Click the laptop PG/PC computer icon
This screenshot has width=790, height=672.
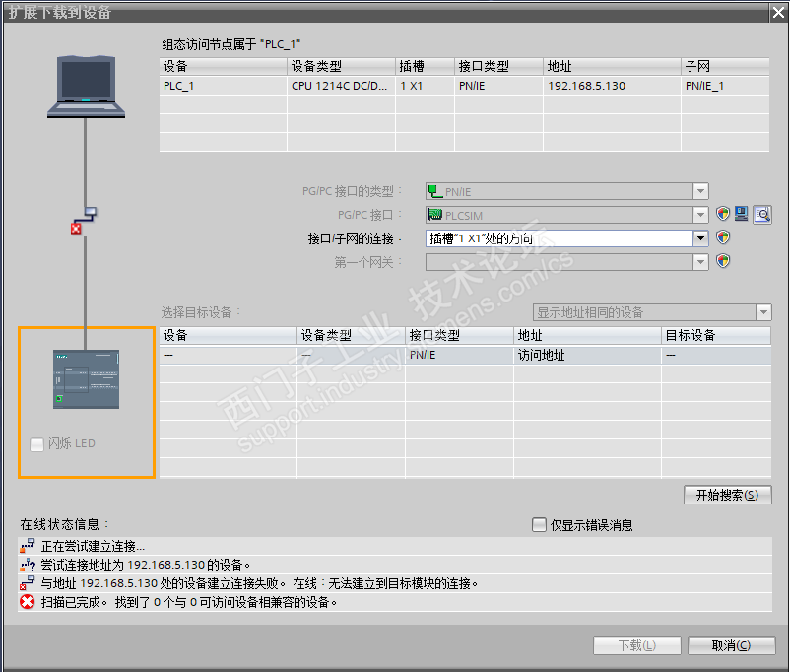[86, 87]
